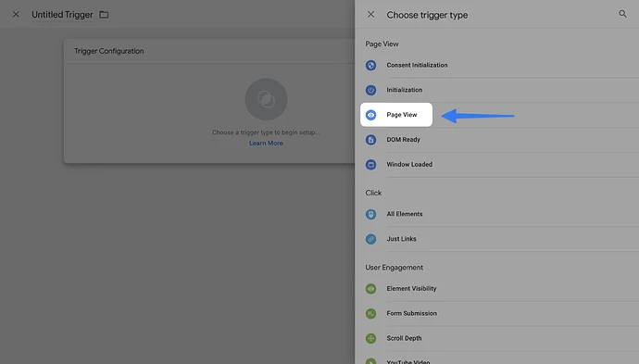639x364 pixels.
Task: Click the Form Submission icon
Action: [370, 313]
